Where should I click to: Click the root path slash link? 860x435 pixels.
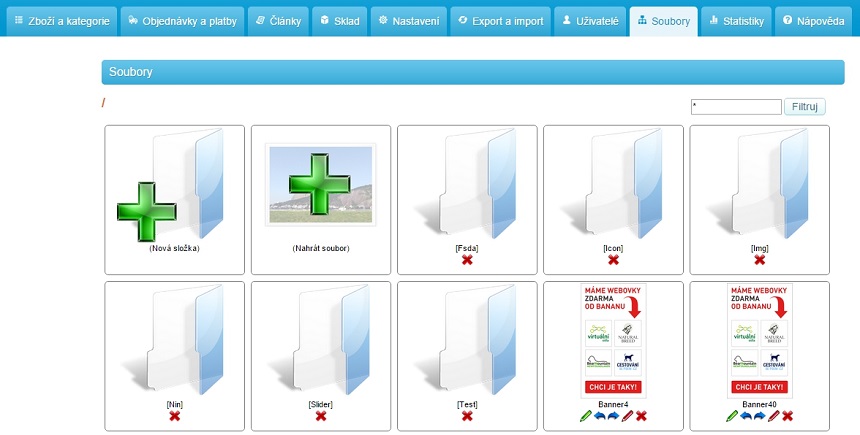(x=104, y=103)
